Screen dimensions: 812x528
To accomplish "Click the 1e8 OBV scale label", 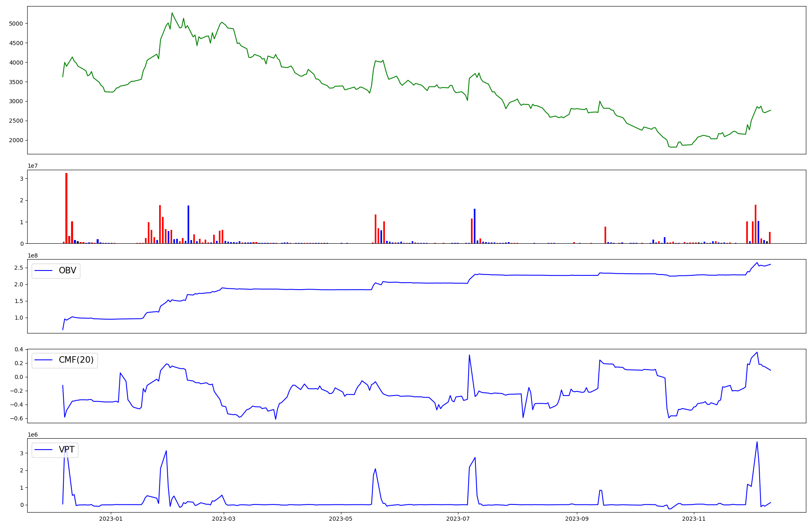I will tap(33, 255).
